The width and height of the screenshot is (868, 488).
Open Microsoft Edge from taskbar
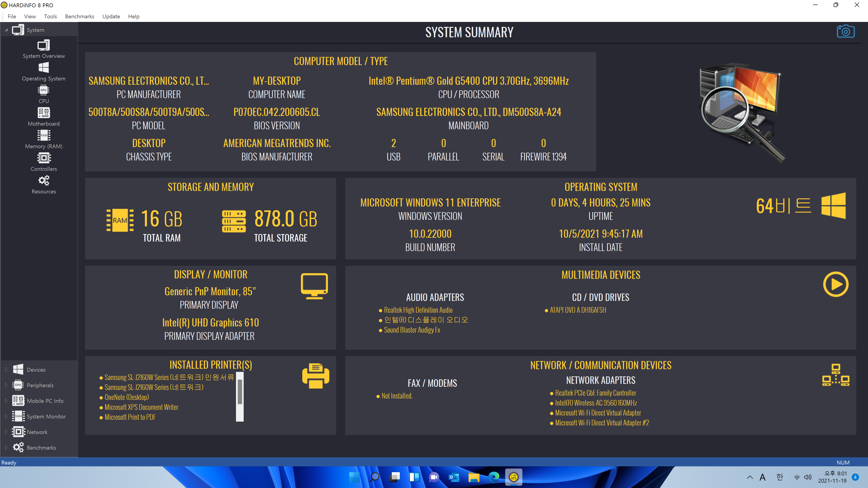coord(494,477)
